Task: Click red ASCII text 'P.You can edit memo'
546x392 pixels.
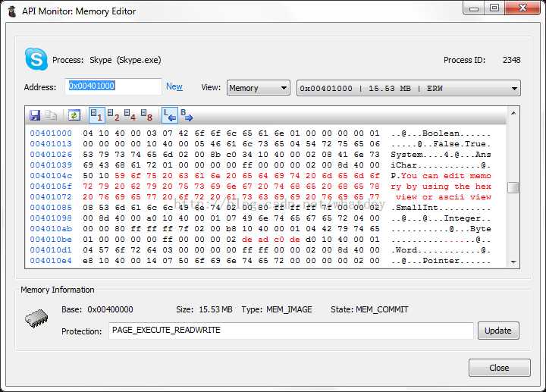Action: click(x=441, y=176)
